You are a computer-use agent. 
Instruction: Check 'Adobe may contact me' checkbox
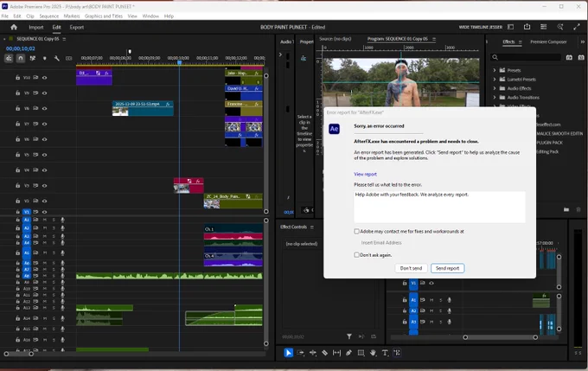pyautogui.click(x=356, y=232)
